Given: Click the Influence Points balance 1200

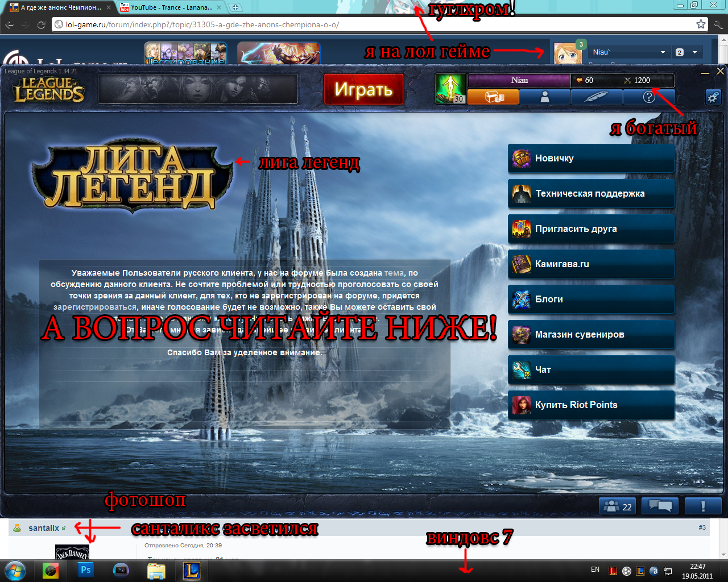Looking at the screenshot, I should point(638,80).
